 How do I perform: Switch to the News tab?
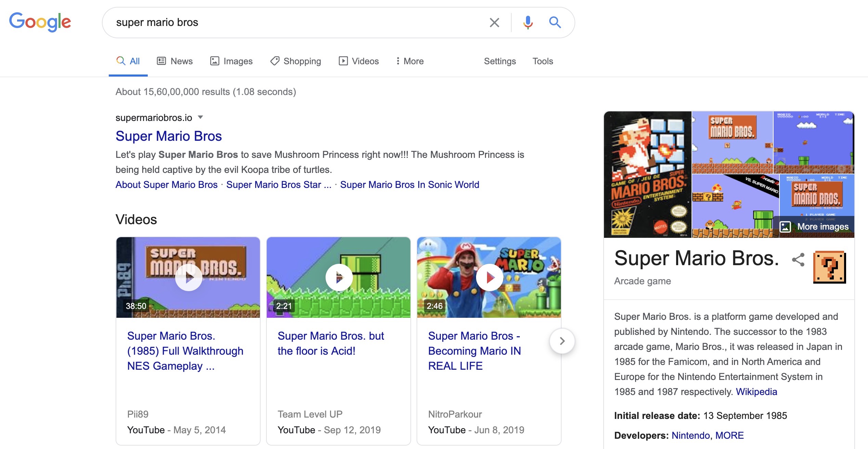(x=175, y=61)
